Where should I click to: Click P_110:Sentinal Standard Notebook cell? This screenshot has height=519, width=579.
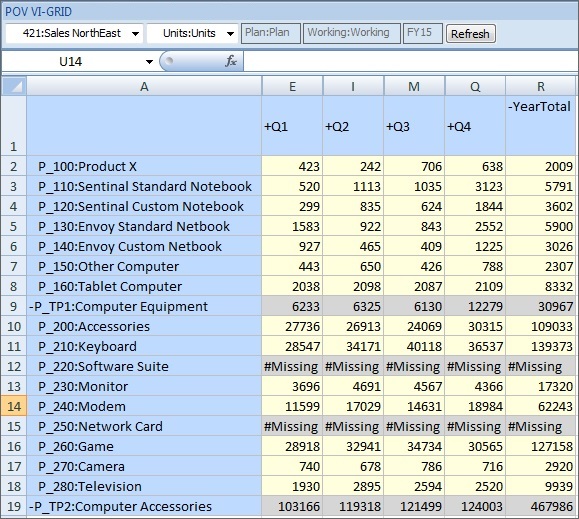[x=144, y=186]
